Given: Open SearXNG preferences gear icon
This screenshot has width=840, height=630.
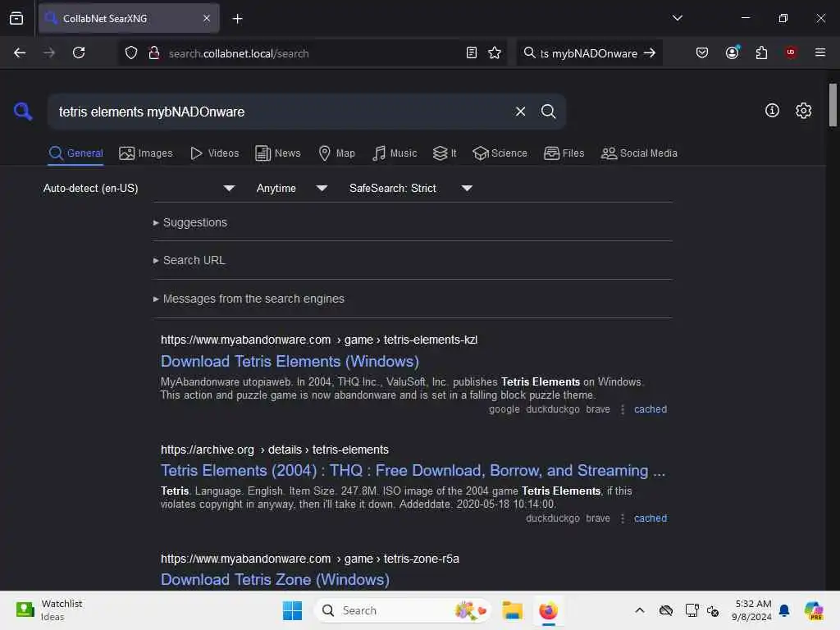Looking at the screenshot, I should click(x=803, y=111).
